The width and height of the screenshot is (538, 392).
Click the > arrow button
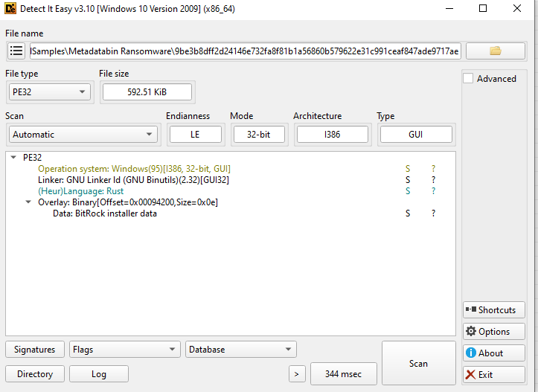pyautogui.click(x=297, y=374)
